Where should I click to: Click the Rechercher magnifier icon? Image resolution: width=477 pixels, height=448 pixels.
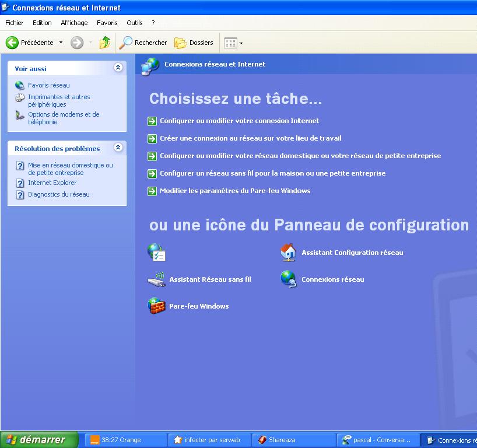tap(126, 43)
